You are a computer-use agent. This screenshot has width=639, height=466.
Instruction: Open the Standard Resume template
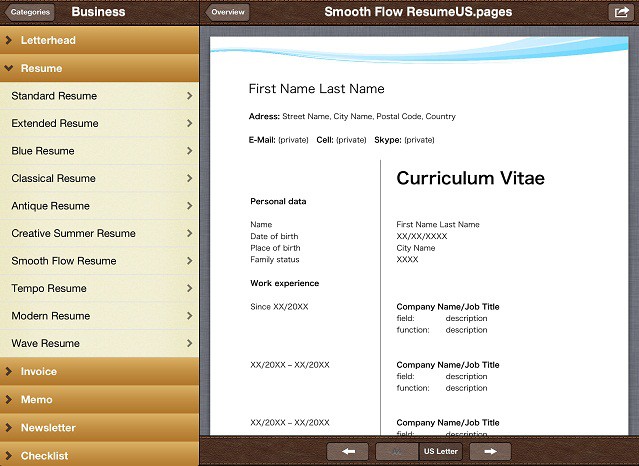click(x=99, y=96)
